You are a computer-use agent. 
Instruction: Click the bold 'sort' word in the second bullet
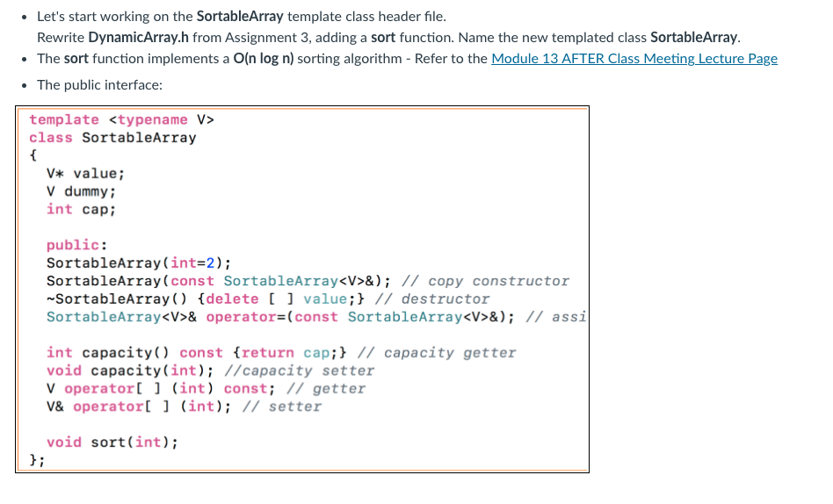tap(76, 59)
